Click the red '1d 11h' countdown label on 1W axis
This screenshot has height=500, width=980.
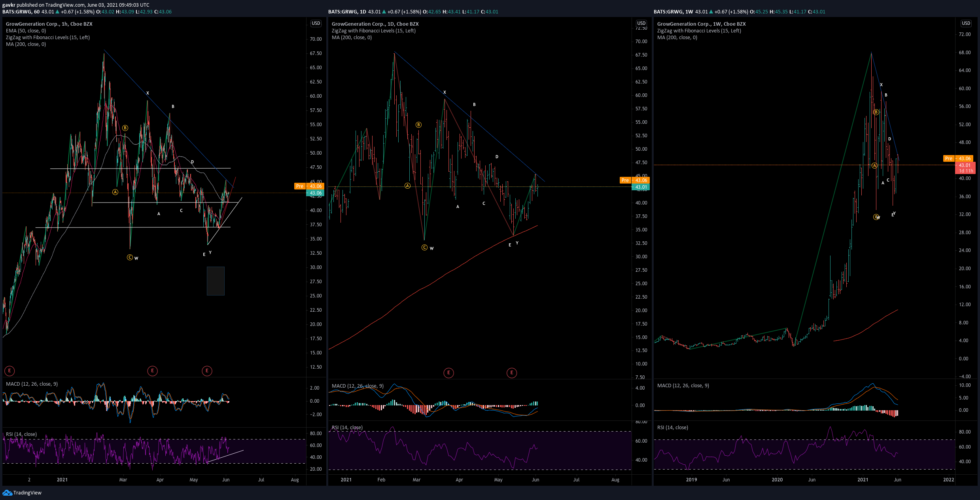tap(966, 171)
